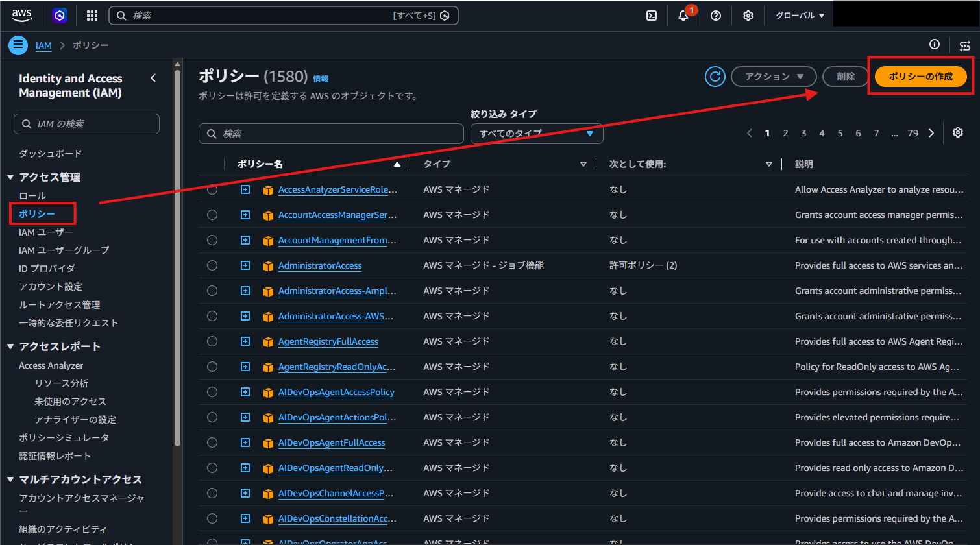Open 認証情報レポート in the sidebar

click(x=55, y=455)
